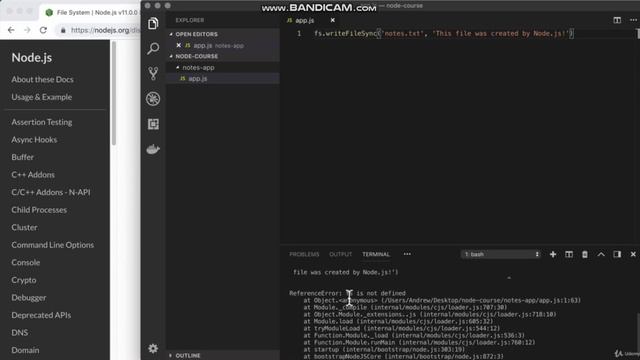This screenshot has width=640, height=360.
Task: Open the Manage gear settings icon
Action: 153,348
